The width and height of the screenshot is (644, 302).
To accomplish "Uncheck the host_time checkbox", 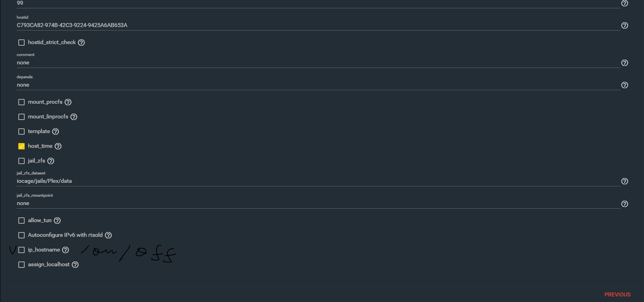I will (x=21, y=146).
